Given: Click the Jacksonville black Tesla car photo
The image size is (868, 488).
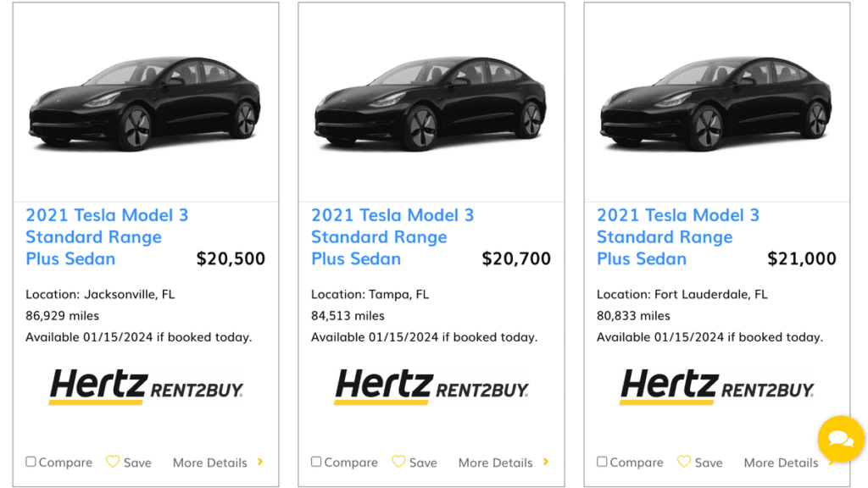Looking at the screenshot, I should click(x=145, y=103).
